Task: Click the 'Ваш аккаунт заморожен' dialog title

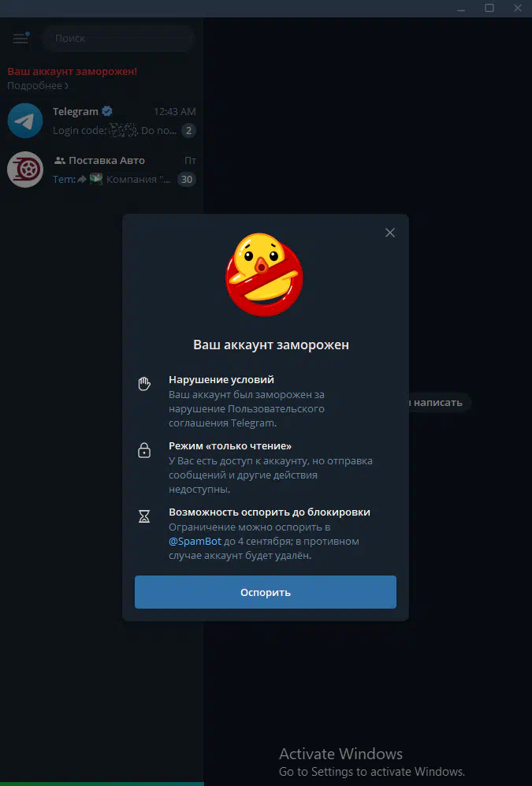Action: pos(271,345)
